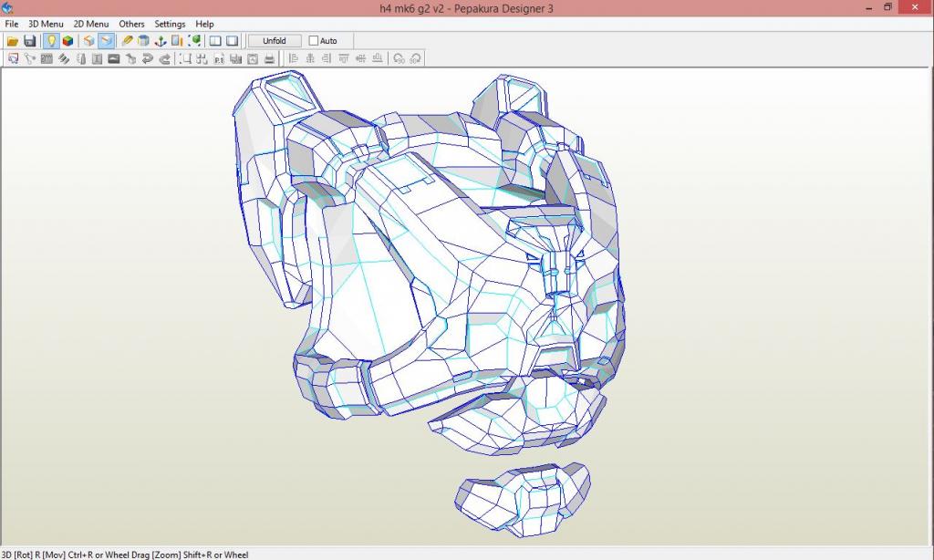Toggle the lightbulb lighting icon

pyautogui.click(x=51, y=41)
